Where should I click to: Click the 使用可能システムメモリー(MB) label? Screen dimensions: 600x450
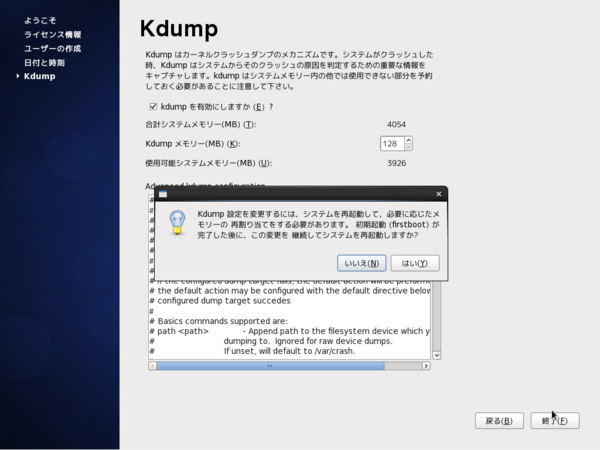pyautogui.click(x=209, y=163)
